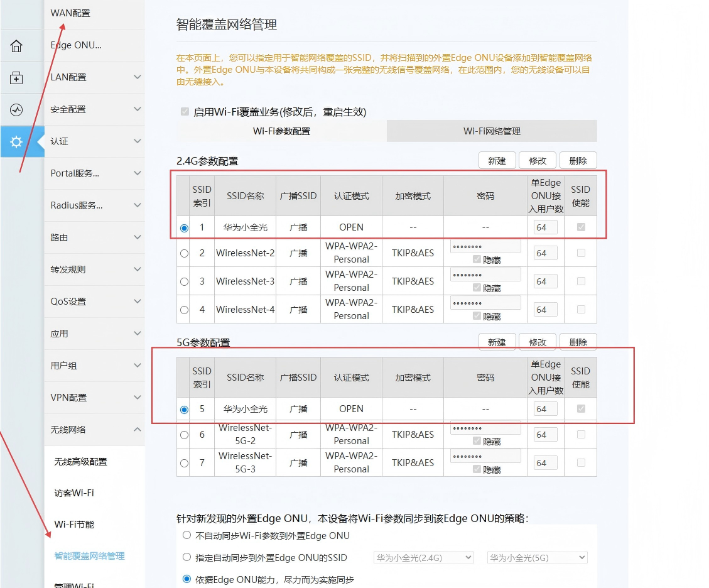Click 新建 button in 2.4G section
This screenshot has height=588, width=709.
click(497, 161)
